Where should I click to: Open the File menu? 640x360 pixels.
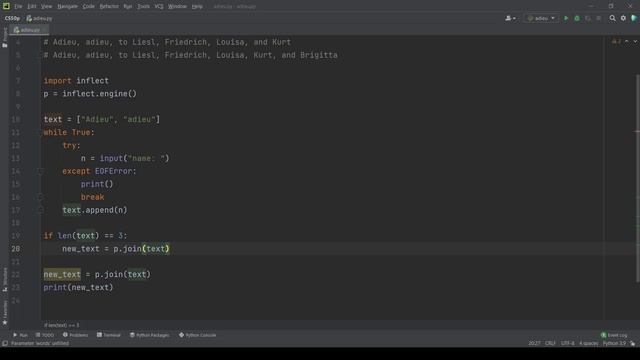[x=18, y=7]
